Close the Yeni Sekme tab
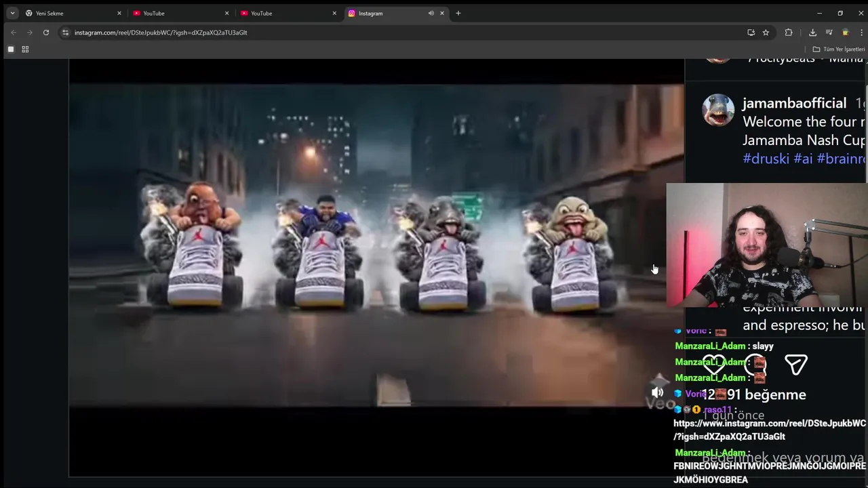868x488 pixels. pyautogui.click(x=119, y=13)
